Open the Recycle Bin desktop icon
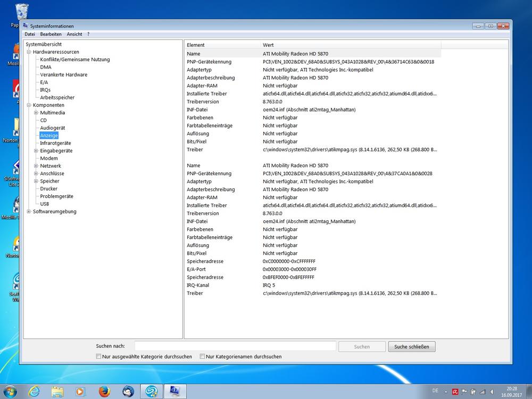Viewport: 532px width, 399px height. click(22, 12)
